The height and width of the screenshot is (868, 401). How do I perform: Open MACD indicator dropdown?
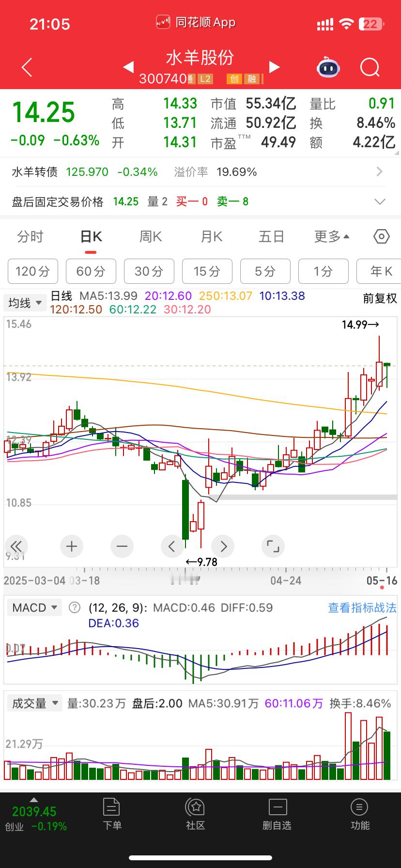point(34,607)
